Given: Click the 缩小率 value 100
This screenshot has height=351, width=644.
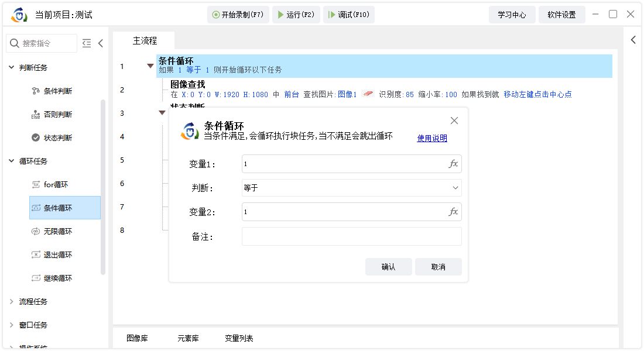Looking at the screenshot, I should pyautogui.click(x=451, y=94).
